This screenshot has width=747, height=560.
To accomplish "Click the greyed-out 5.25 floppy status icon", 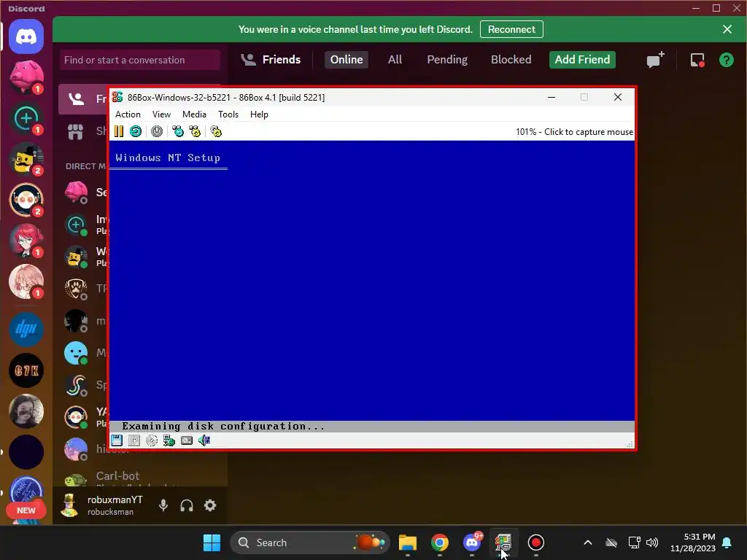I will pos(134,440).
